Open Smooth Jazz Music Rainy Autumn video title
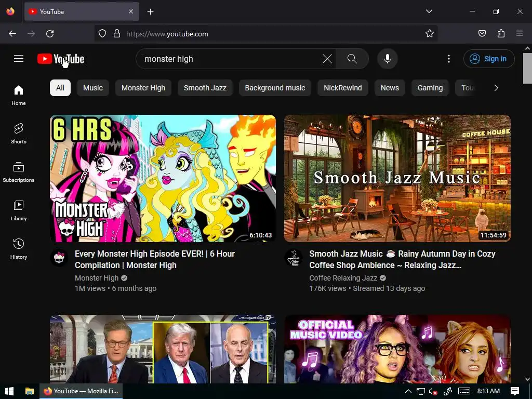 [403, 259]
